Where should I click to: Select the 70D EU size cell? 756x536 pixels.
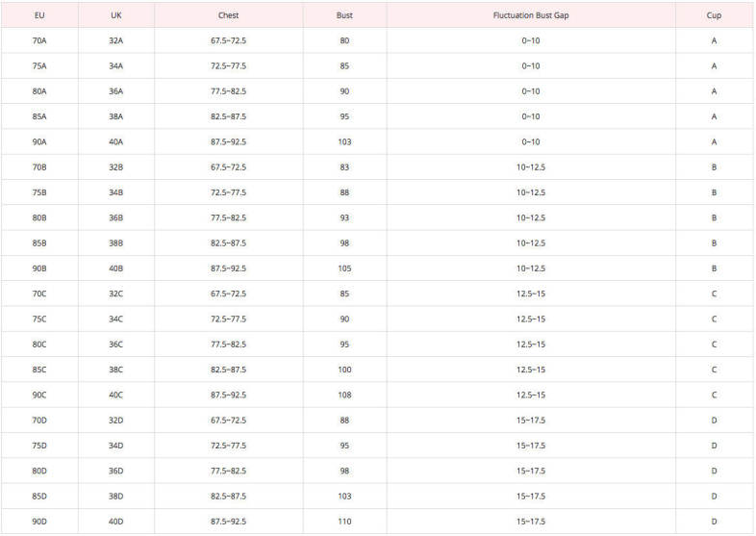coord(39,421)
